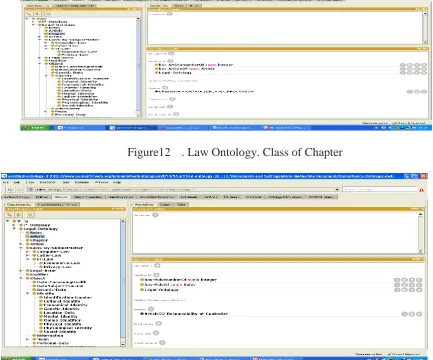Collapse the Object node in lower window tree
Viewport: 433px width, 360px height.
tap(21, 278)
